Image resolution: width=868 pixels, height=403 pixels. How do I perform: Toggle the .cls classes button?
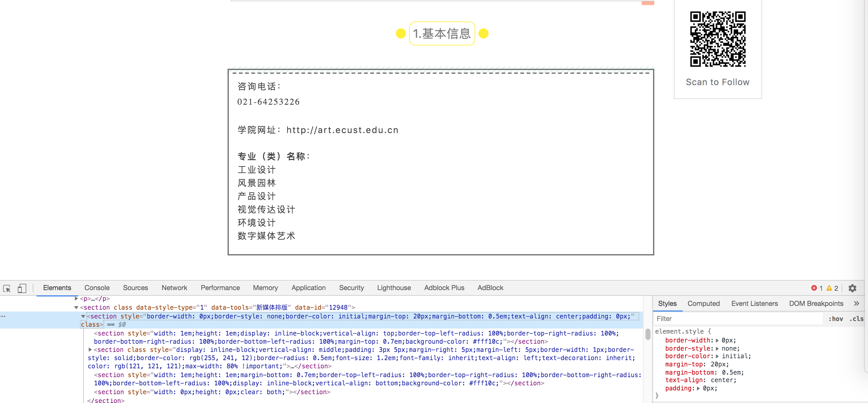[x=856, y=319]
